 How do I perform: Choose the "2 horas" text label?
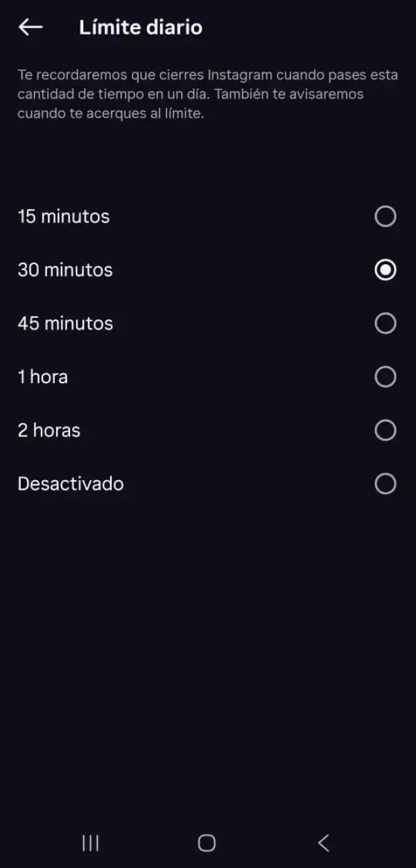(x=49, y=430)
